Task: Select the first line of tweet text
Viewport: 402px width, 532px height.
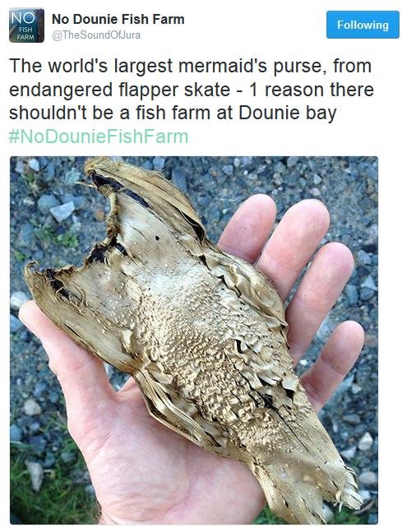Action: click(x=191, y=66)
